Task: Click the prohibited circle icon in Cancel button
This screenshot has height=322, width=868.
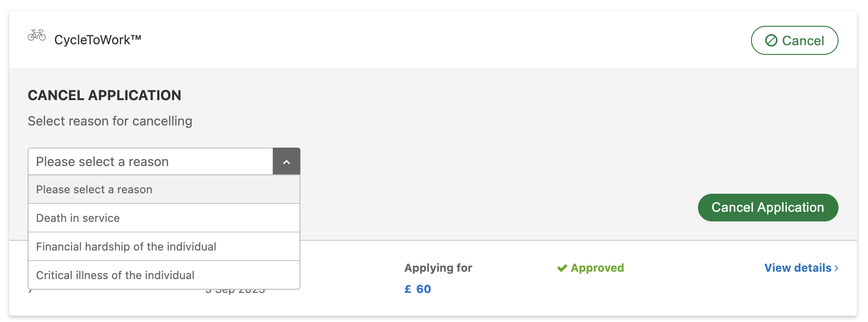Action: coord(771,41)
